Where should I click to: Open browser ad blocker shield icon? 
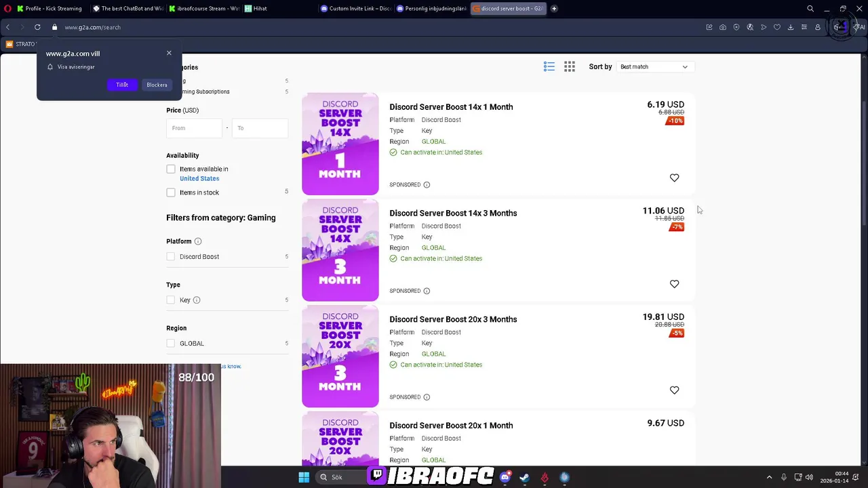pos(736,27)
